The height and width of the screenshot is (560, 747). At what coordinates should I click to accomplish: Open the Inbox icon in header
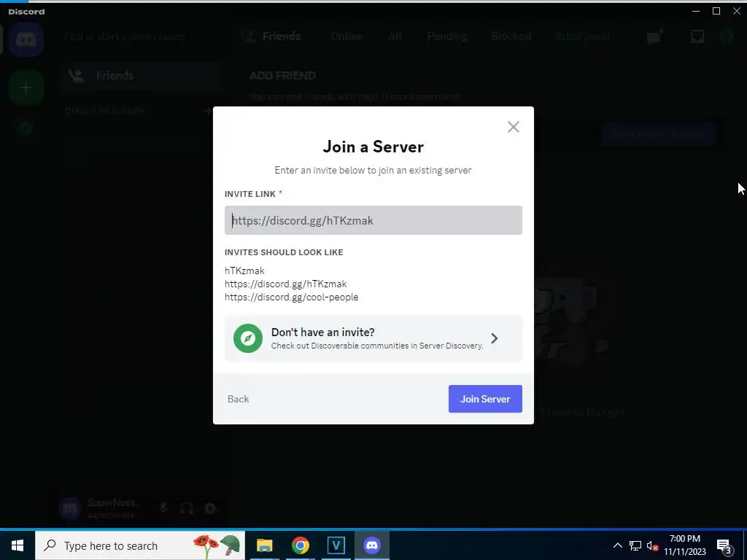click(x=697, y=36)
